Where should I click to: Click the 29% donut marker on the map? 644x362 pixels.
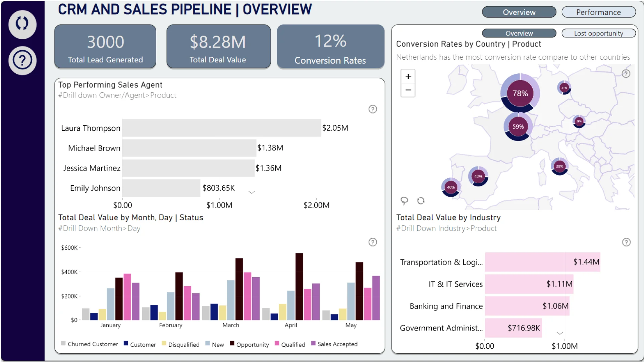pyautogui.click(x=579, y=121)
